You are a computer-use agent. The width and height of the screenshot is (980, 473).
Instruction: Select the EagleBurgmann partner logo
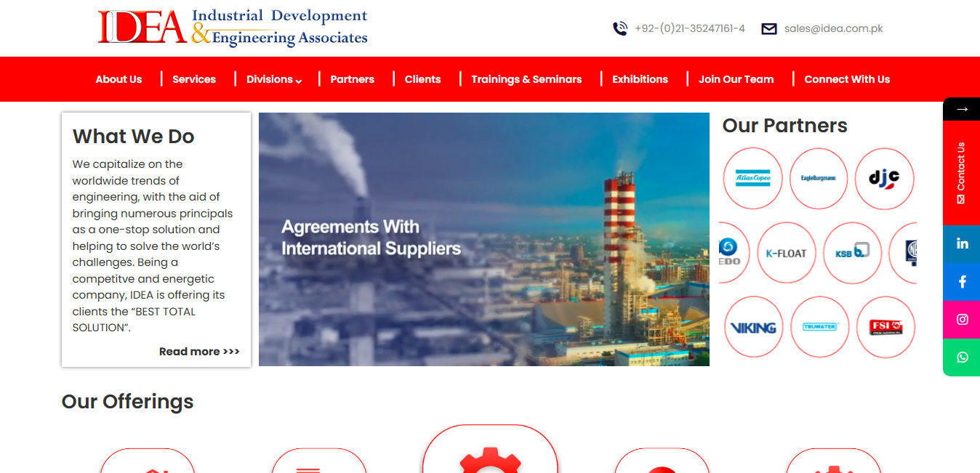[x=819, y=178]
